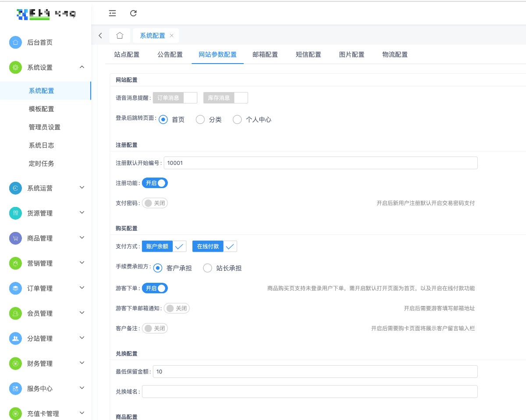The height and width of the screenshot is (420, 526).
Task: Switch to the 邮箱配置 tab
Action: [265, 55]
